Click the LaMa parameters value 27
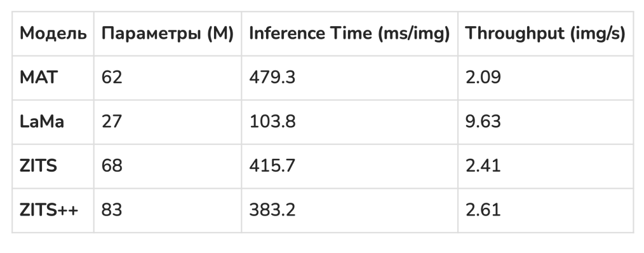This screenshot has height=253, width=644. [112, 122]
